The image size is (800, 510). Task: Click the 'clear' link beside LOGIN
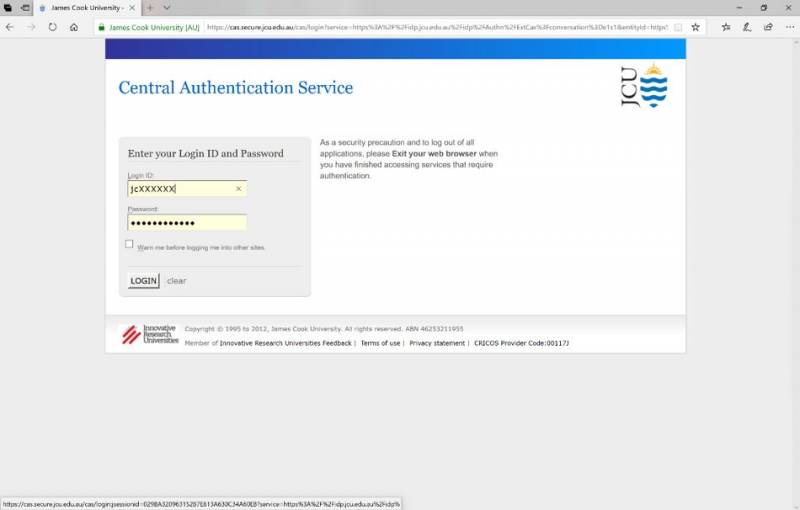click(176, 281)
